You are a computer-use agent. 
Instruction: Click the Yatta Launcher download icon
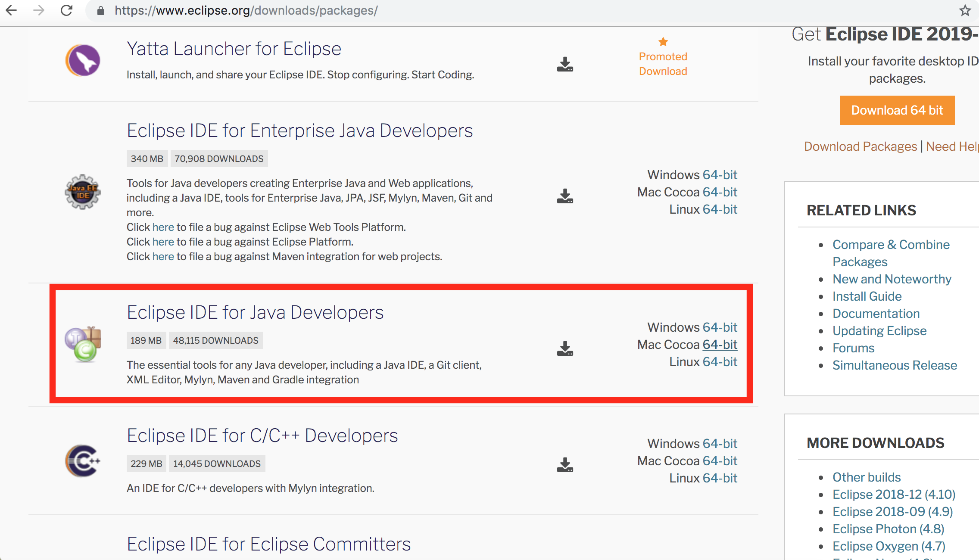564,64
